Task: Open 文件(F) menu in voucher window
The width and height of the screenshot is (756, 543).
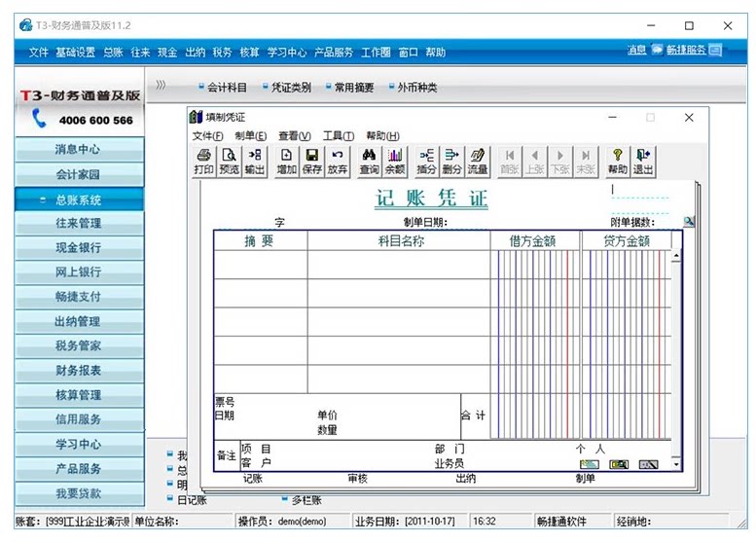Action: click(x=208, y=136)
